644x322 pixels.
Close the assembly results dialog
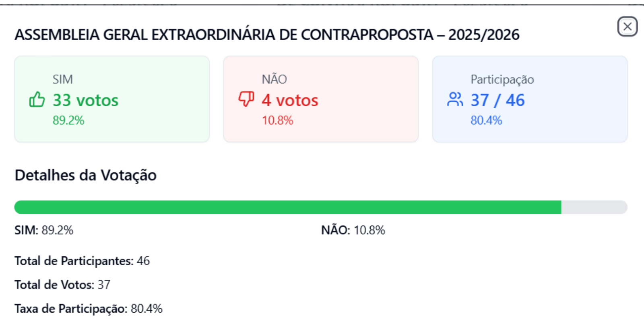coord(627,27)
